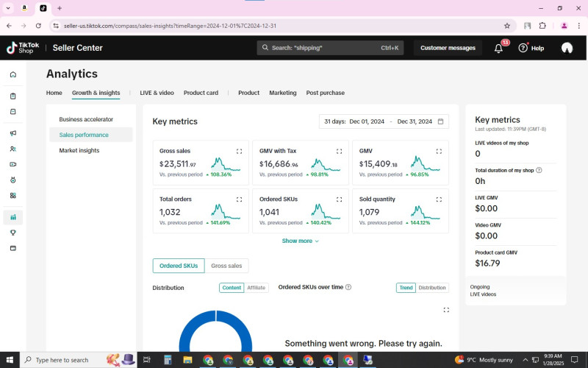Expand more metrics with Show more
Screen dimensions: 588x368
(300, 241)
